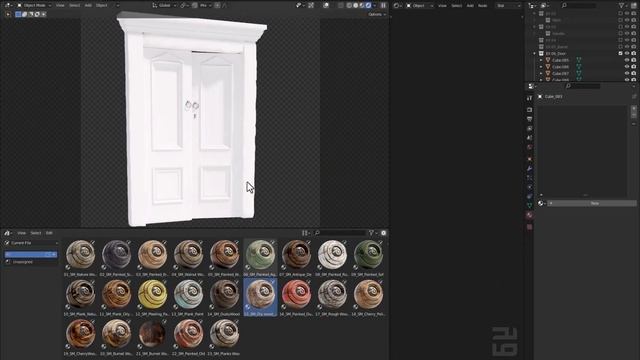Open the 3D viewport Add menu
This screenshot has width=640, height=360.
point(88,5)
